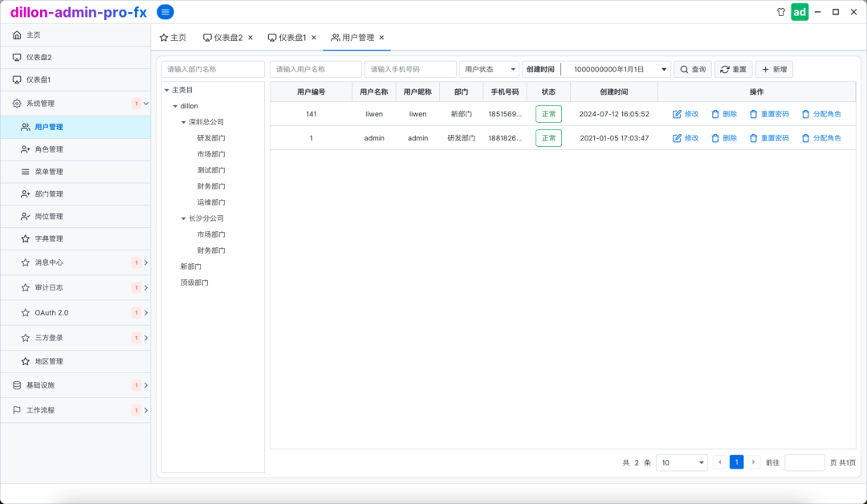Collapse the 深圳总公司 tree node

pyautogui.click(x=183, y=122)
